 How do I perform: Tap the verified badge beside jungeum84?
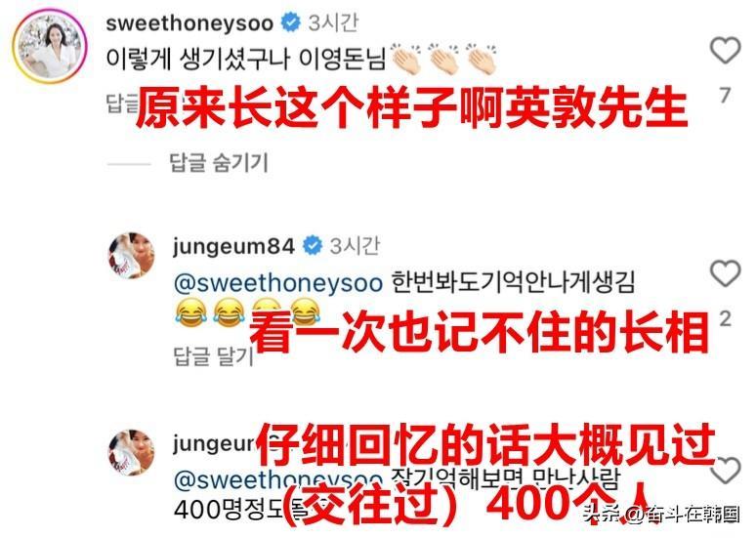pyautogui.click(x=313, y=245)
